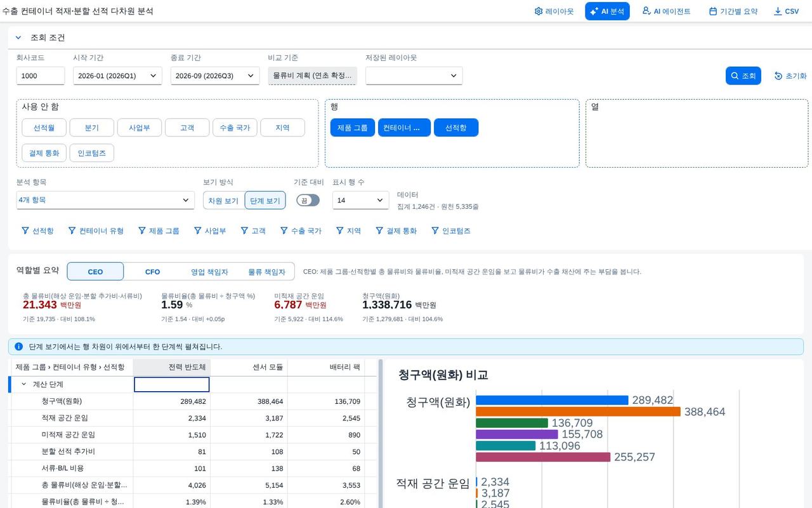Open the 종료 기간 dropdown
The image size is (812, 508).
pyautogui.click(x=215, y=76)
